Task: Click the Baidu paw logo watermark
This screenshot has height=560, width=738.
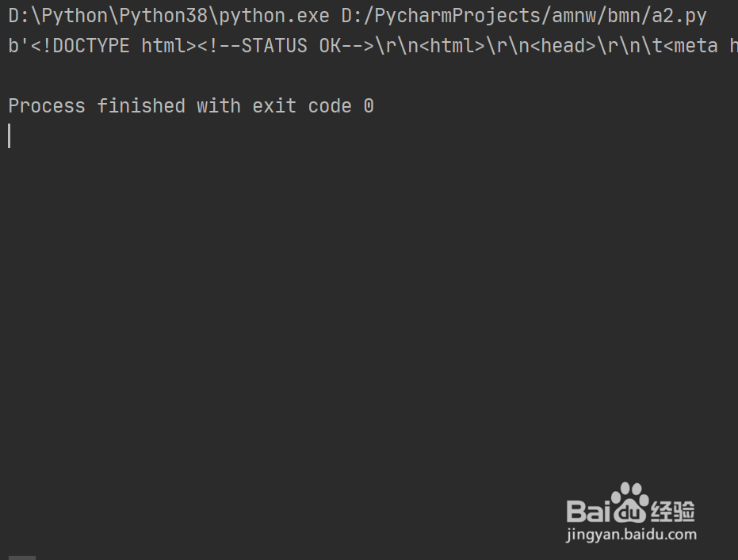Action: coord(630,502)
